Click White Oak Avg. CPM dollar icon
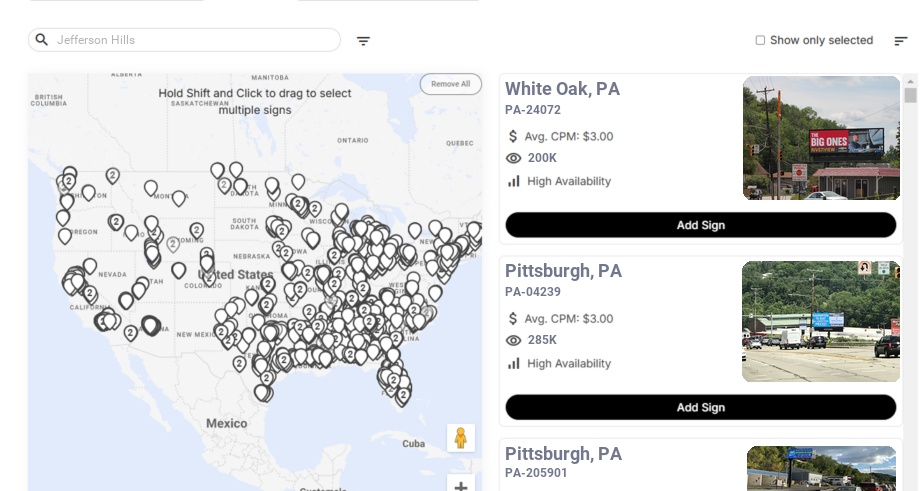Screen dimensions: 920x491 point(514,136)
